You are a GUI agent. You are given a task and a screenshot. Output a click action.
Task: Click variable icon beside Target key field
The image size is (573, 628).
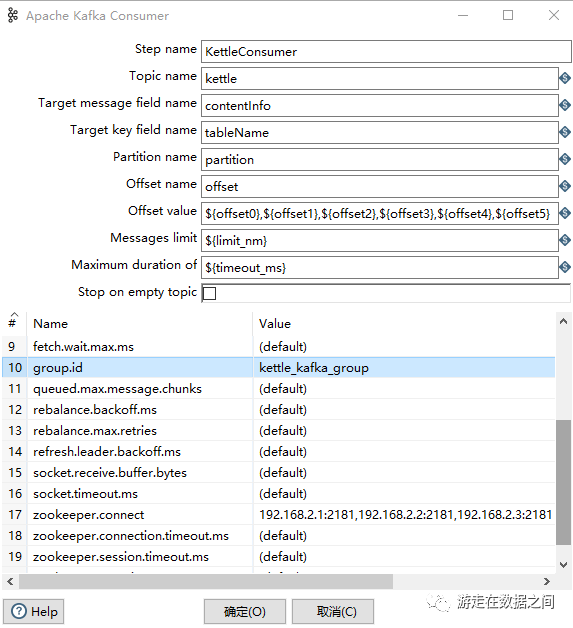click(565, 132)
